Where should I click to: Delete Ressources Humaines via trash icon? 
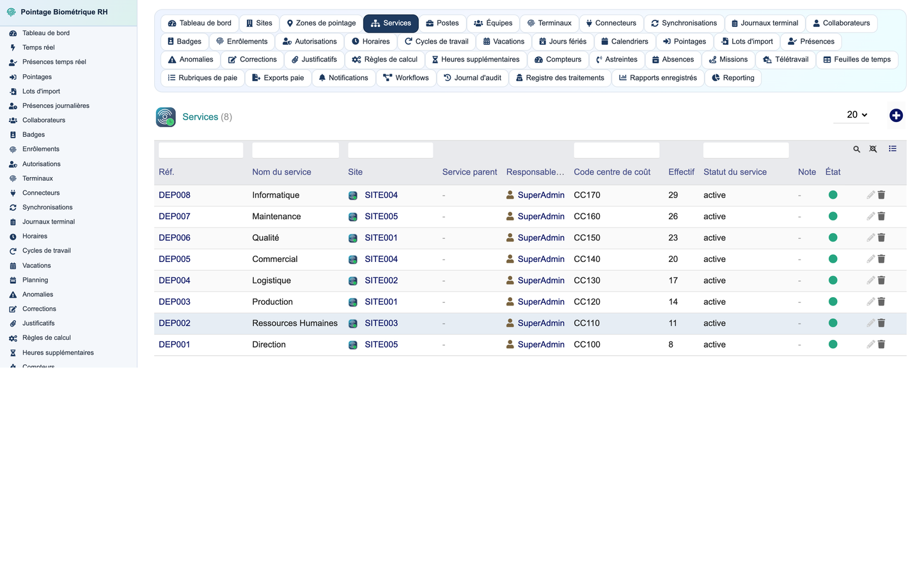click(x=881, y=323)
